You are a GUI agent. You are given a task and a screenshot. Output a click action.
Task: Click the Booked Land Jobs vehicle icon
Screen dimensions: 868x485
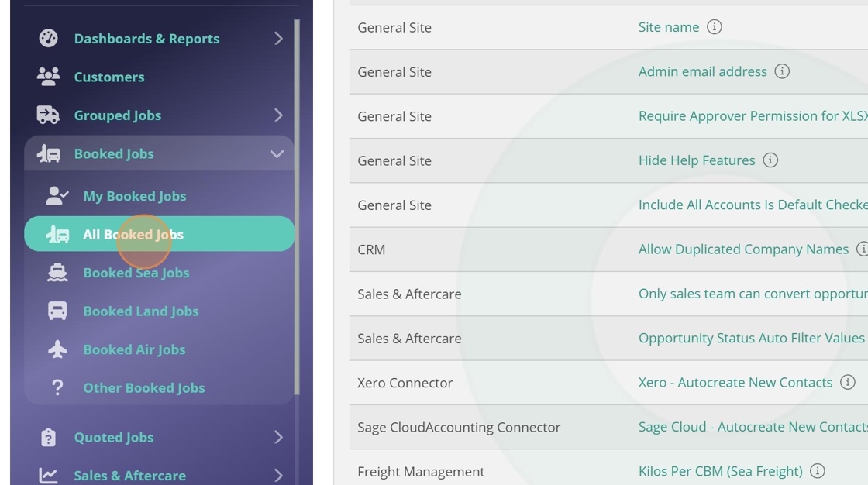click(57, 311)
